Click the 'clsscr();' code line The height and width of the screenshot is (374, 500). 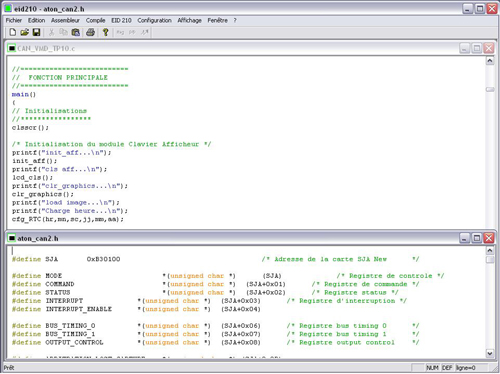point(30,128)
